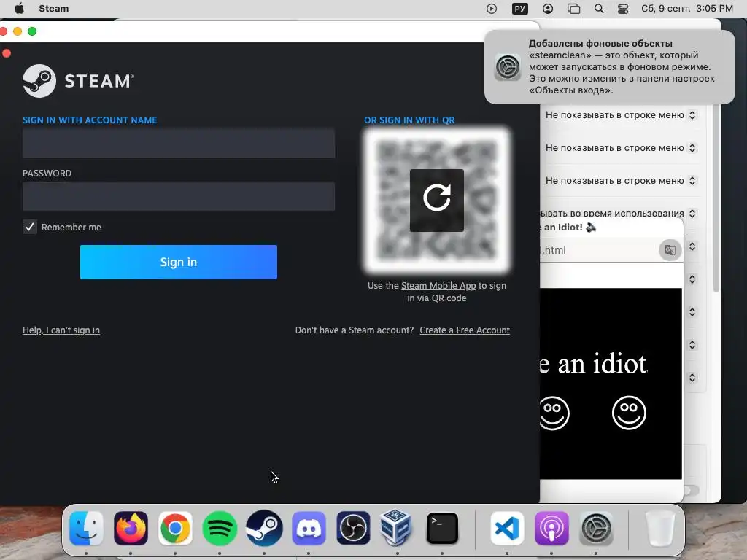
Task: Click the 'Добавлены фоновые объекты' notification
Action: tap(610, 66)
